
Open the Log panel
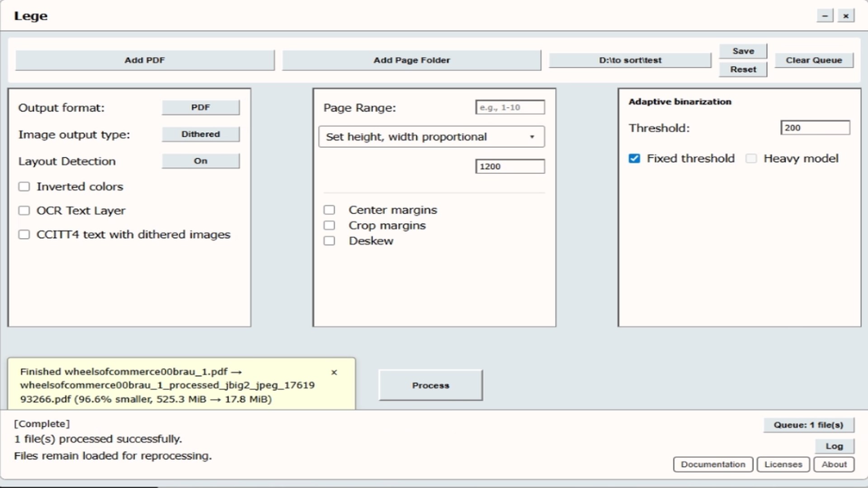click(x=834, y=446)
